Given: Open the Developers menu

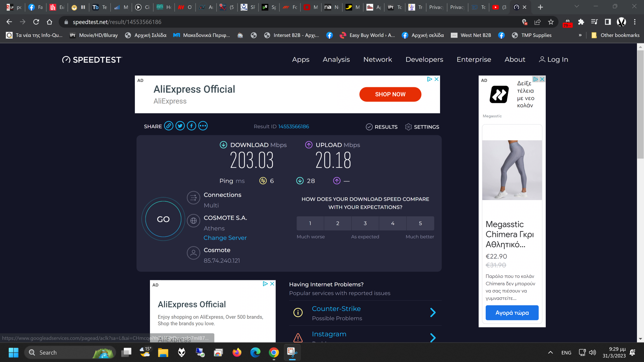Looking at the screenshot, I should click(424, 60).
